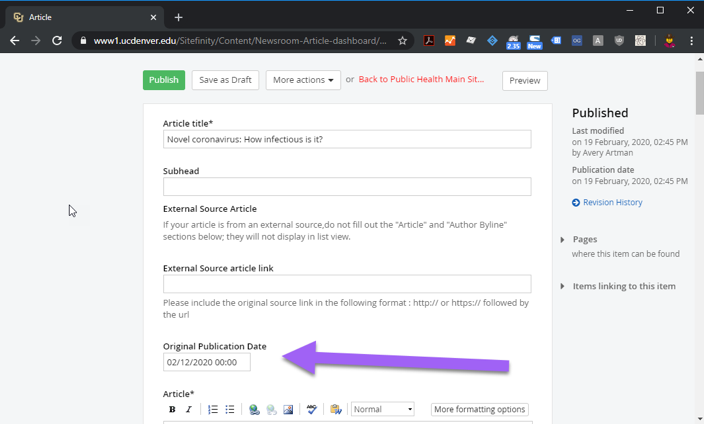Open the blue diamond extension icon
The width and height of the screenshot is (704, 424).
pos(492,41)
